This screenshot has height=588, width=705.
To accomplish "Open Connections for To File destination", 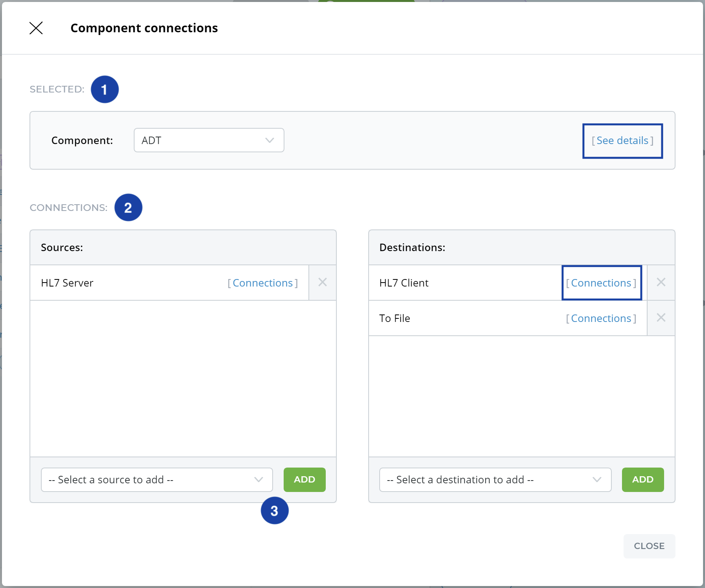I will (x=601, y=318).
